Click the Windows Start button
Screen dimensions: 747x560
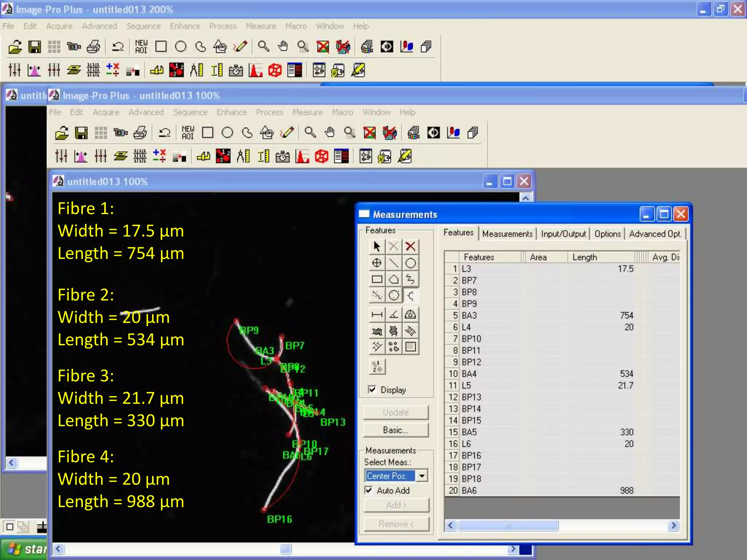pos(26,549)
